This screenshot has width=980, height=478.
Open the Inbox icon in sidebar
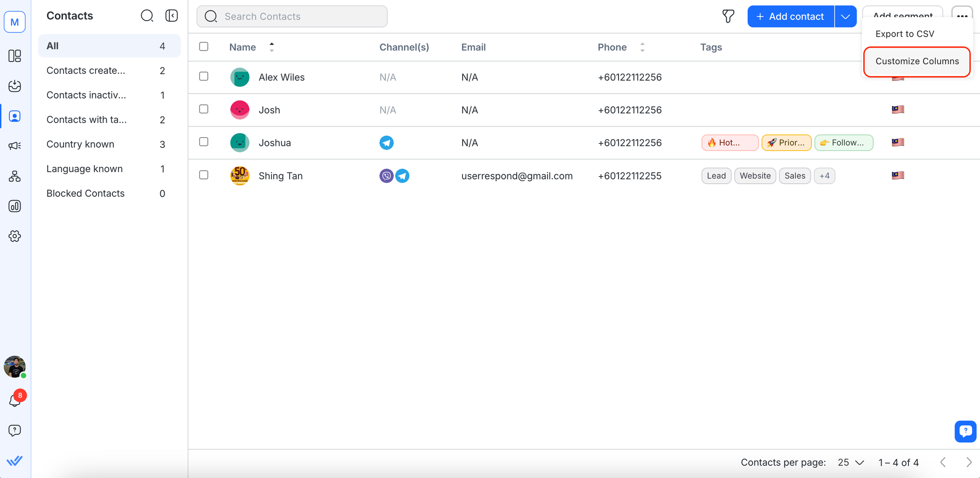coord(15,86)
